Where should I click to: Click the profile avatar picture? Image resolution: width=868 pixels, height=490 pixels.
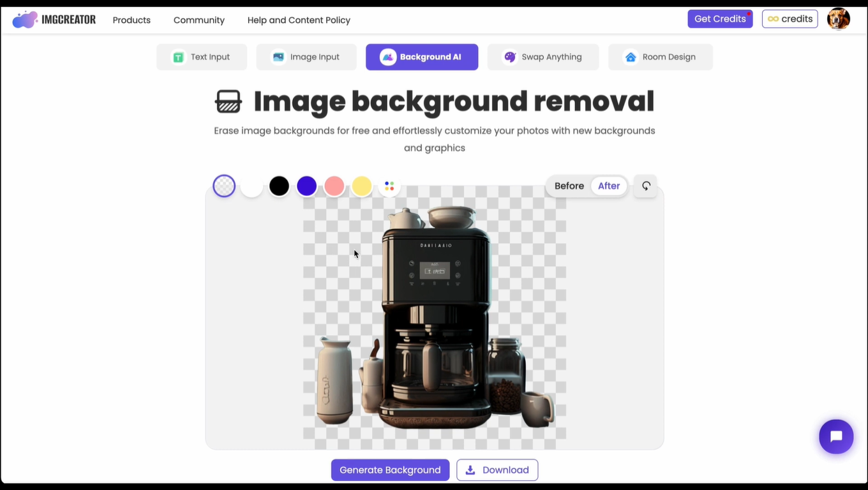pyautogui.click(x=838, y=19)
